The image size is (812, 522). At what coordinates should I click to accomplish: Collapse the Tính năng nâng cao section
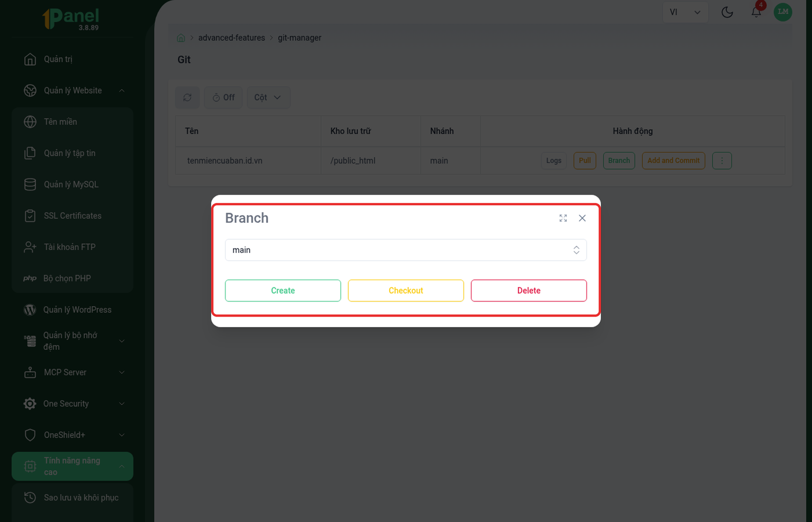coord(72,466)
